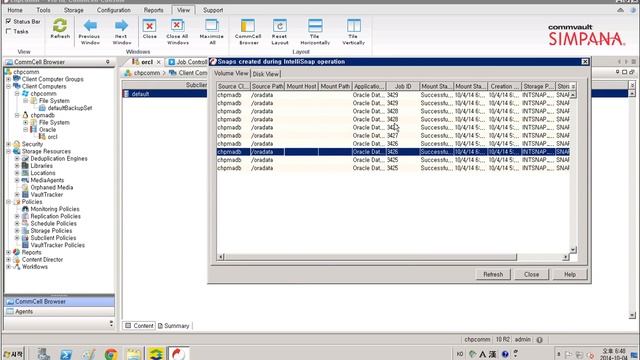Select Content Director node
Screen dimensions: 640x360
[x=42, y=260]
